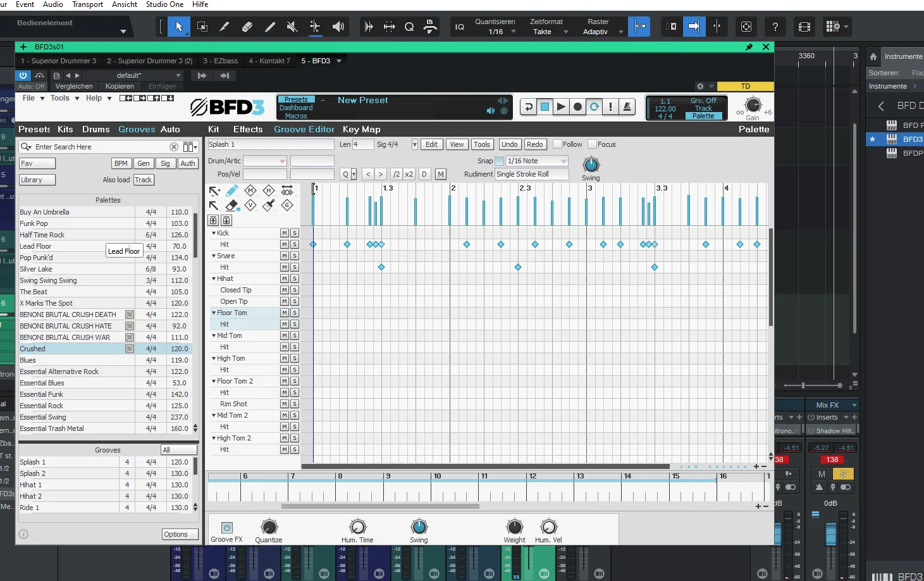The image size is (924, 581).
Task: Click the Undo button
Action: coord(510,144)
